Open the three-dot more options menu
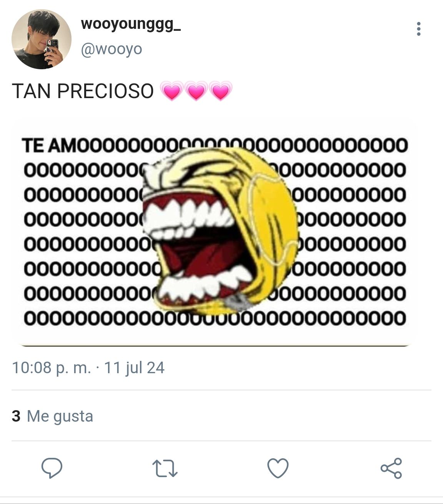This screenshot has height=504, width=443. click(x=418, y=29)
